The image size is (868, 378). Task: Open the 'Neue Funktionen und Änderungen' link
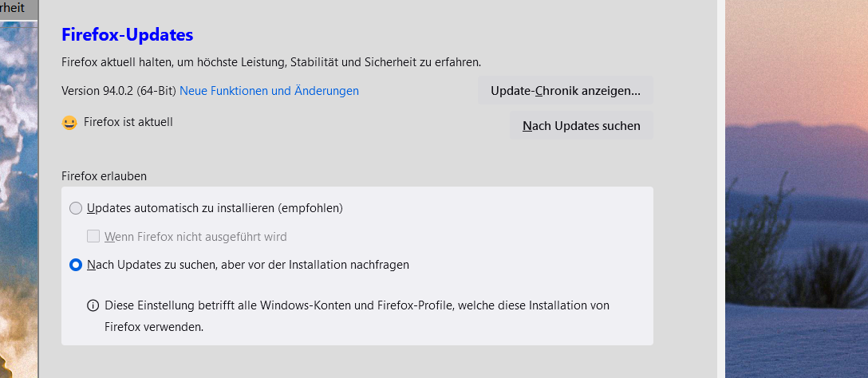[x=269, y=91]
